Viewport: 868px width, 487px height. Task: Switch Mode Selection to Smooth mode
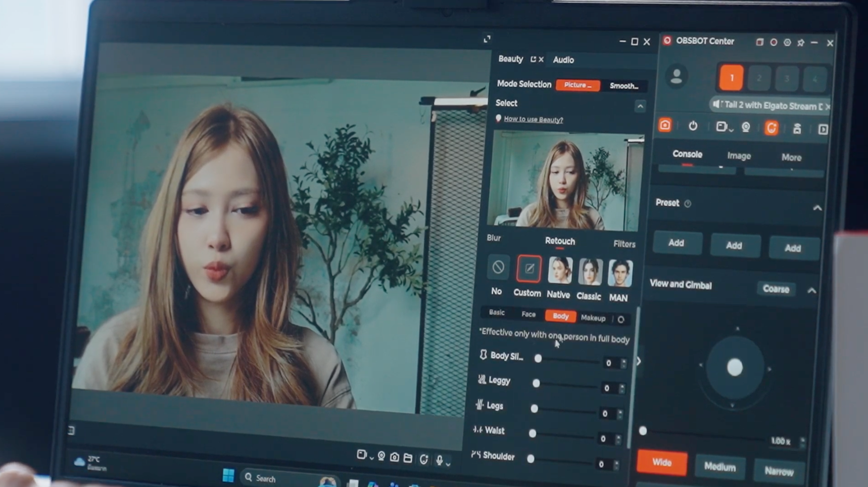pyautogui.click(x=623, y=85)
